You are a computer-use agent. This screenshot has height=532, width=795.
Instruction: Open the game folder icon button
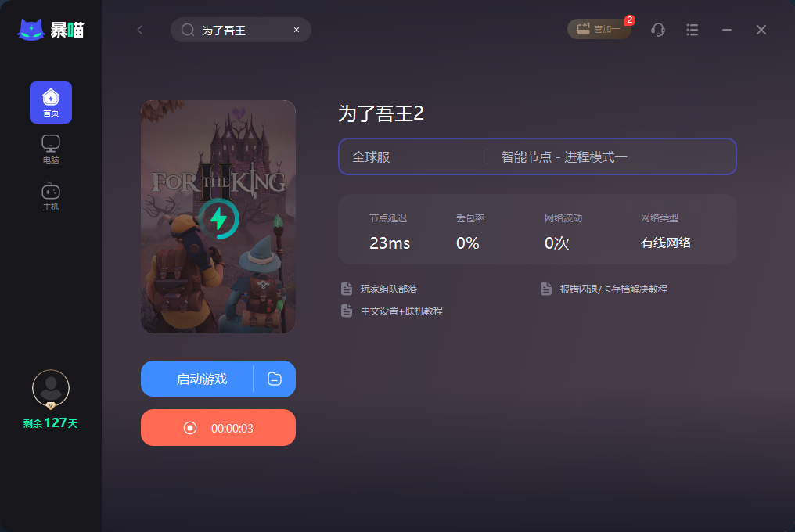[x=275, y=379]
